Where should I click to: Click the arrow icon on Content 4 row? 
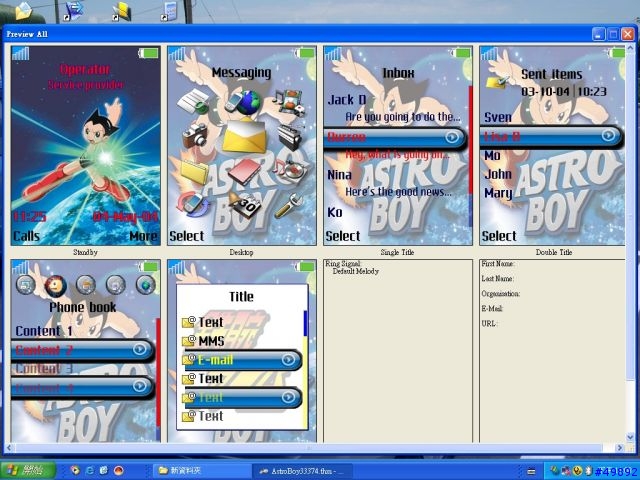click(x=139, y=386)
